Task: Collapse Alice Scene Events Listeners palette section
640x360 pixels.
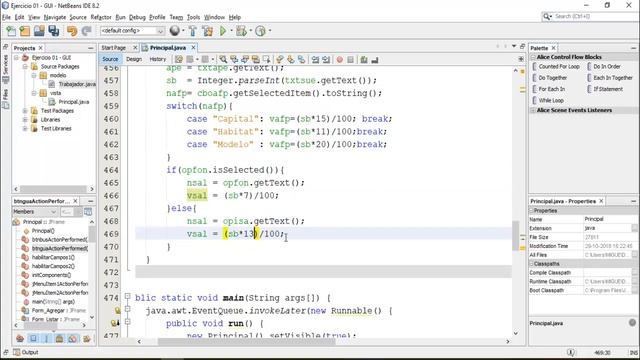Action: point(533,110)
